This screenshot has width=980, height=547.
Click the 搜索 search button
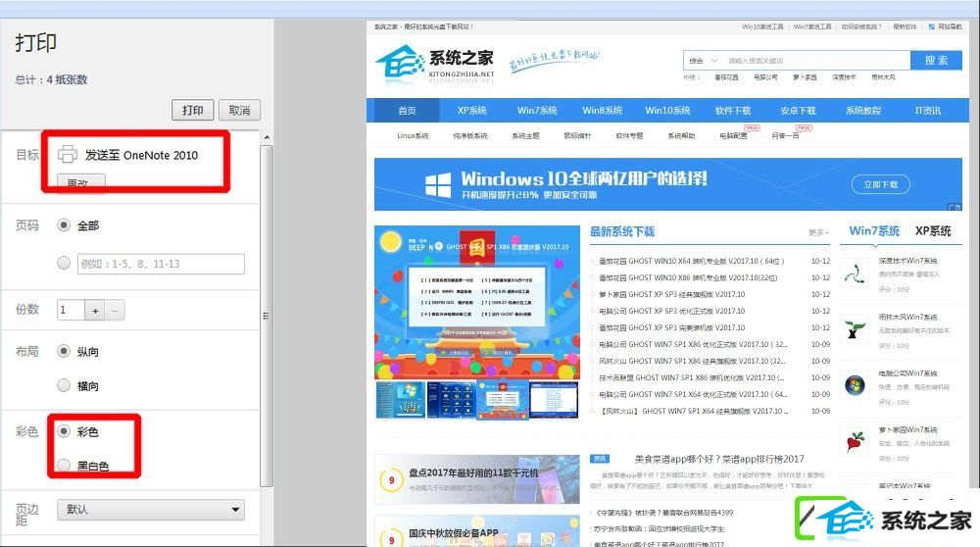[x=936, y=61]
